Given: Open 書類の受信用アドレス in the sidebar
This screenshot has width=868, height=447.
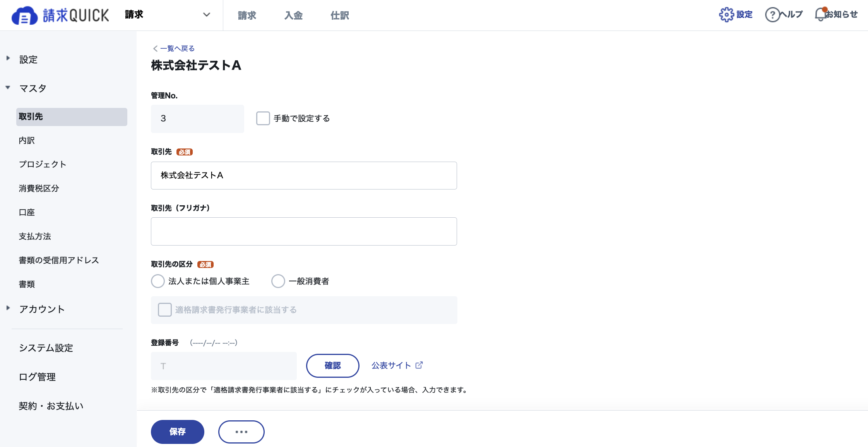Looking at the screenshot, I should 59,260.
